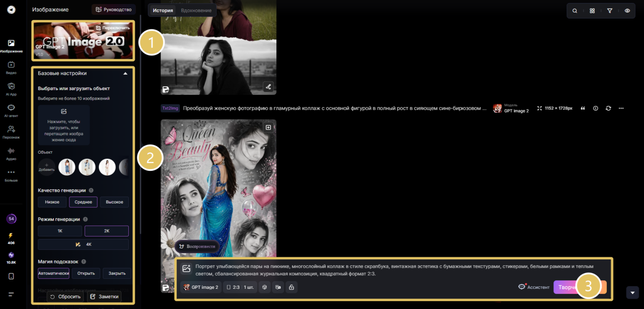Screen dimensions: 644x309
Task: Click the mobile phone icon in sidebar
Action: click(x=11, y=276)
